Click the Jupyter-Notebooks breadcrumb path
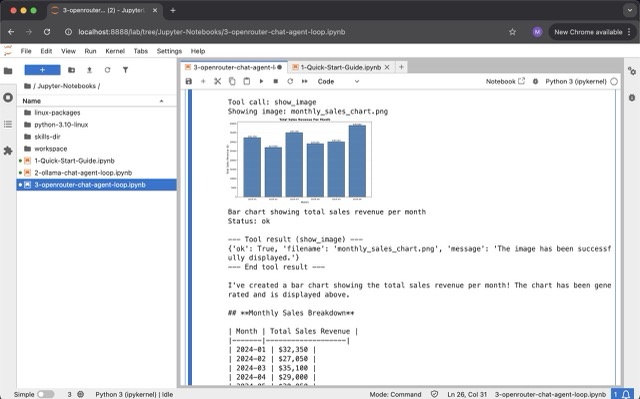This screenshot has width=640, height=399. [67, 86]
